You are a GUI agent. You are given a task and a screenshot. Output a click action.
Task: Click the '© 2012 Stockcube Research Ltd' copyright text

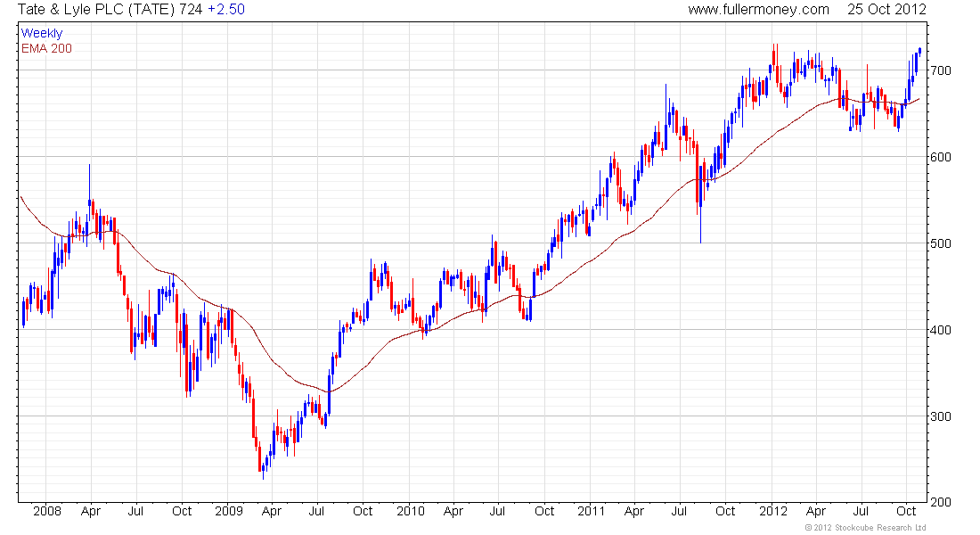(865, 528)
